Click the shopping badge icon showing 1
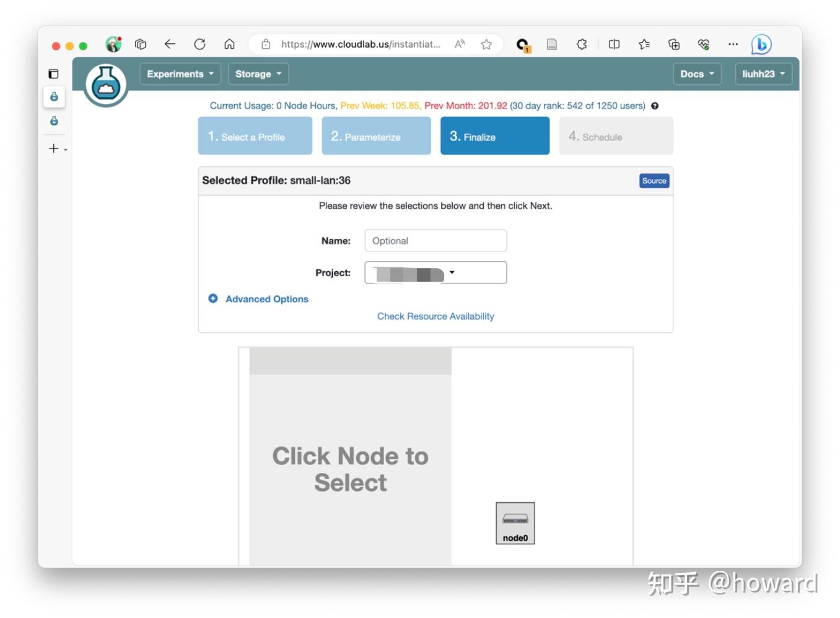 click(523, 44)
